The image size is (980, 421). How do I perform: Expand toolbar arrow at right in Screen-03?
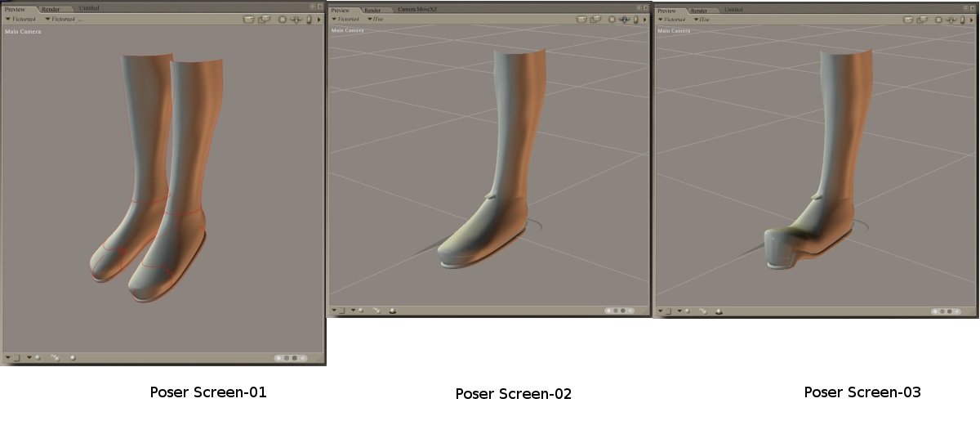[971, 20]
